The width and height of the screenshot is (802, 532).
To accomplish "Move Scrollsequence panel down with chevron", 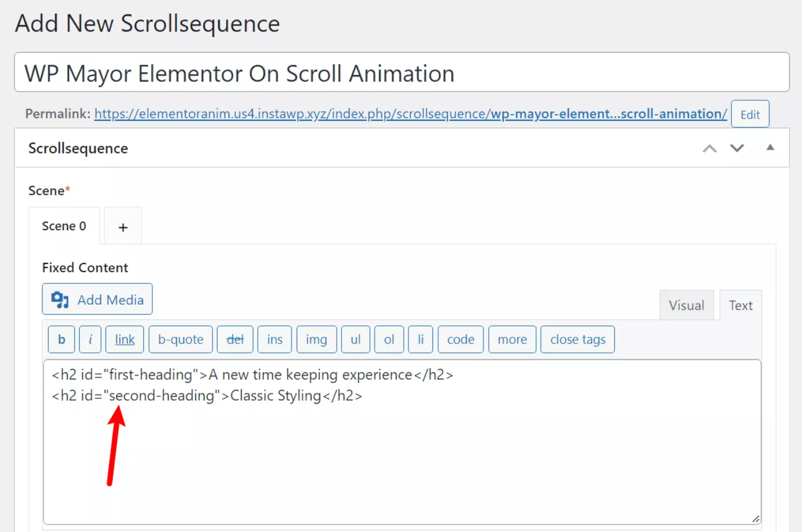I will 737,148.
